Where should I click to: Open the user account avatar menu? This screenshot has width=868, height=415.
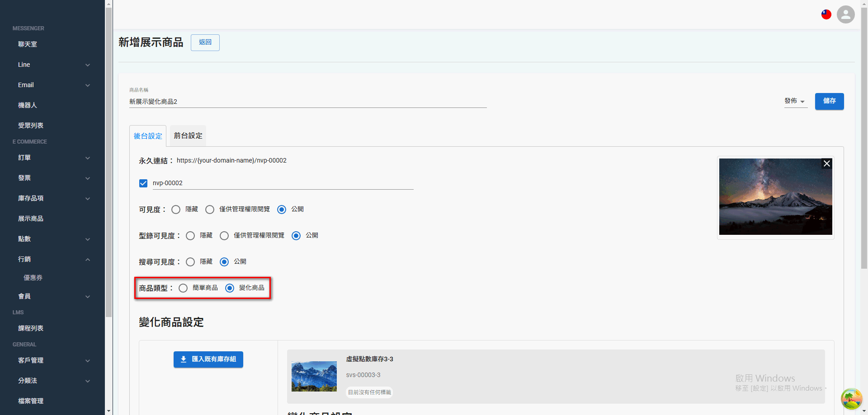845,14
